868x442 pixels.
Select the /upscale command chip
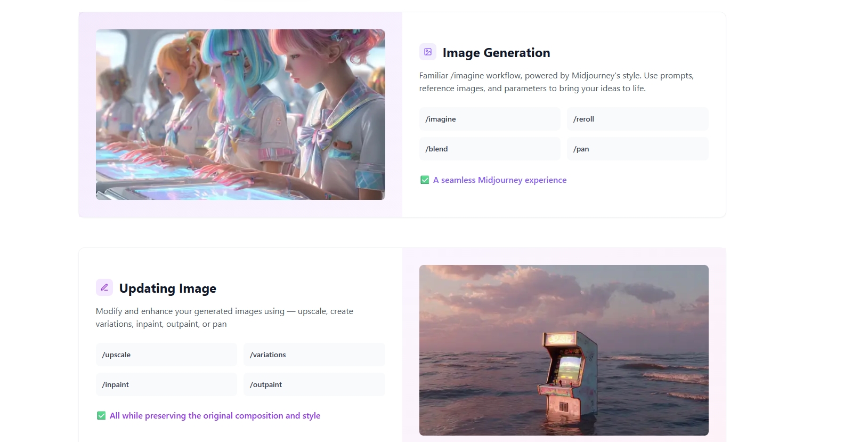pyautogui.click(x=166, y=355)
